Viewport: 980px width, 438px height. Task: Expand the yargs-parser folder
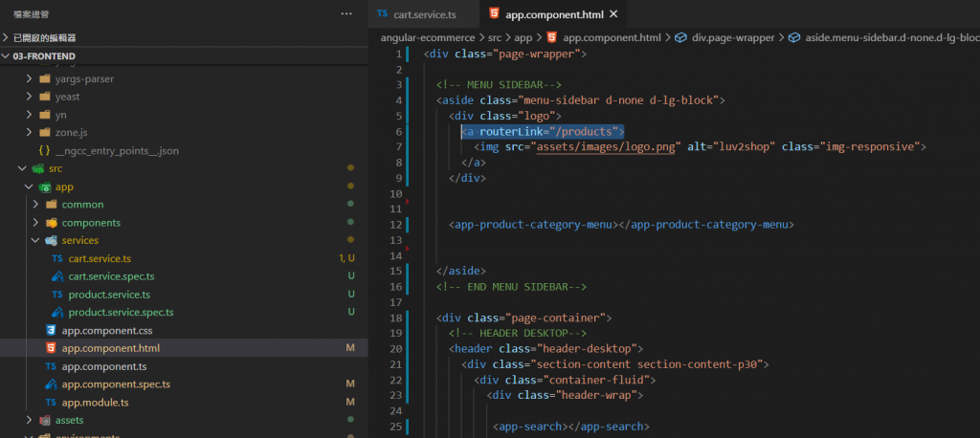point(29,79)
